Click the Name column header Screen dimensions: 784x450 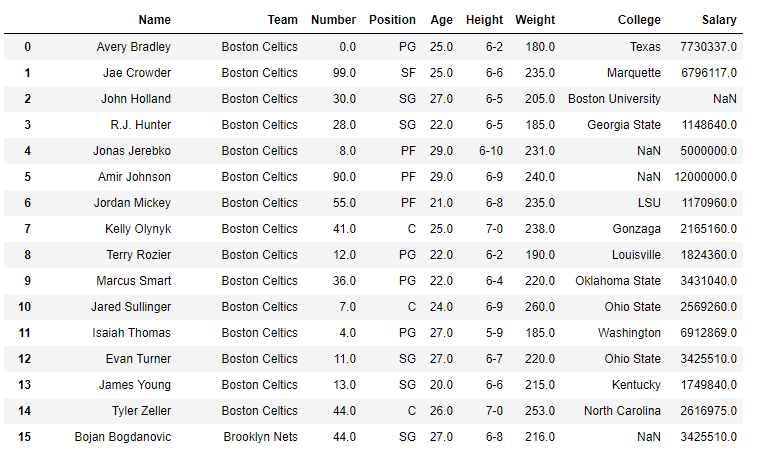point(154,20)
